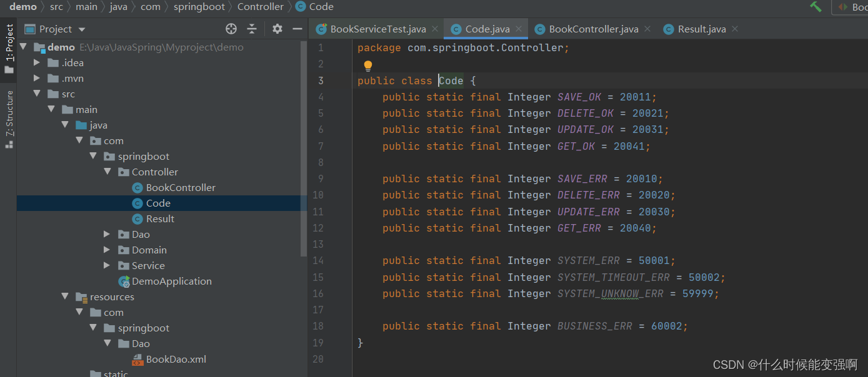This screenshot has height=377, width=868.
Task: Close the Result.java tab
Action: point(735,29)
